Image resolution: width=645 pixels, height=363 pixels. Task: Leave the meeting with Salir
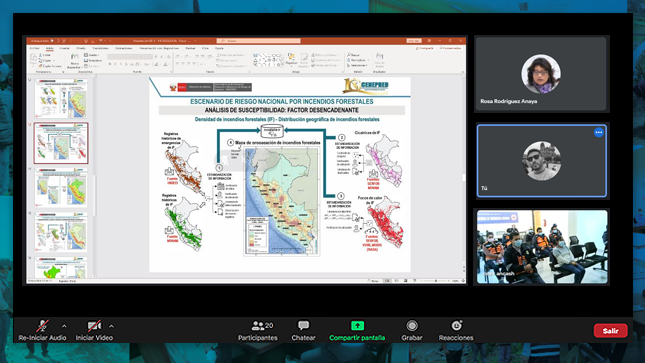point(610,330)
